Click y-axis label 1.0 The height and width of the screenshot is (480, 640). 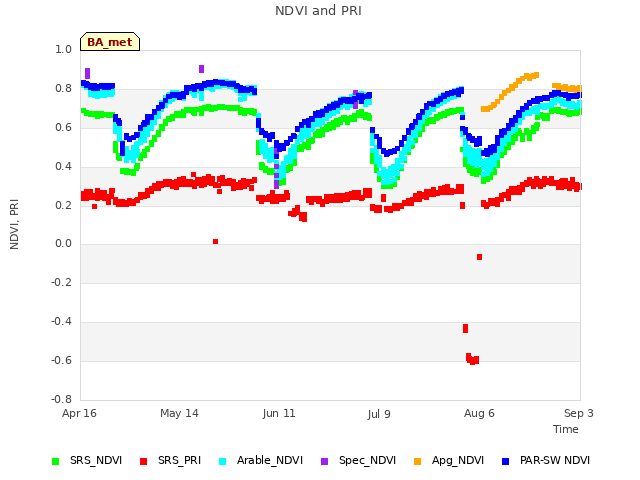click(x=63, y=49)
